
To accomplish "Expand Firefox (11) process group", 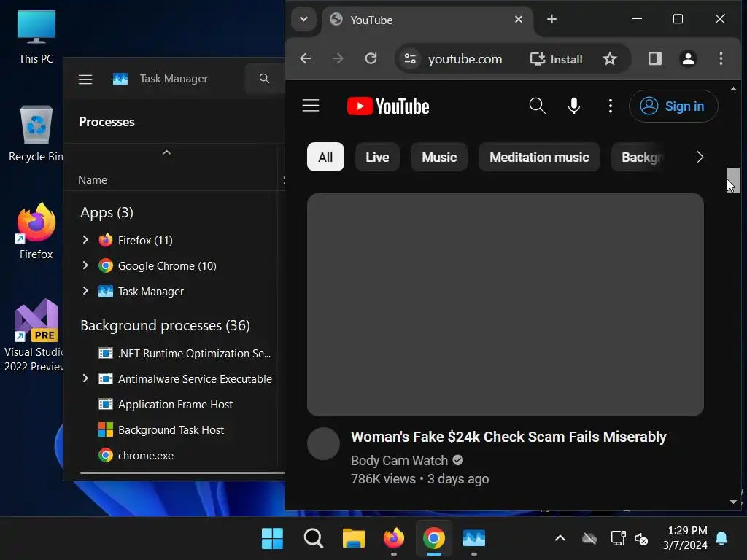I will point(85,240).
